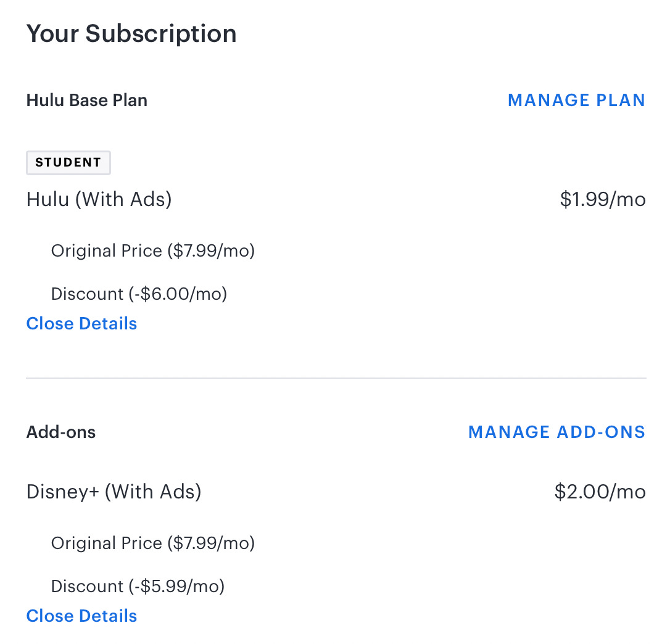Click the Hulu Base Plan label
The height and width of the screenshot is (644, 670).
pyautogui.click(x=86, y=100)
